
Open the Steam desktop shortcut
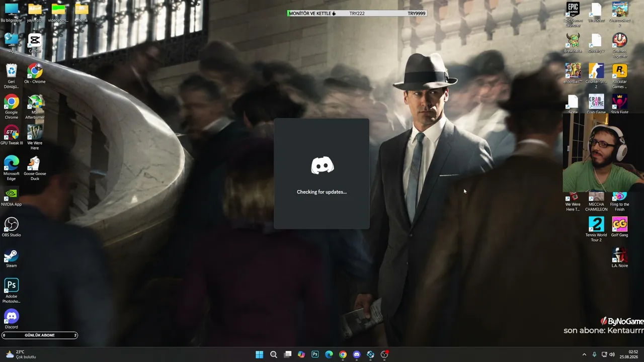click(11, 257)
